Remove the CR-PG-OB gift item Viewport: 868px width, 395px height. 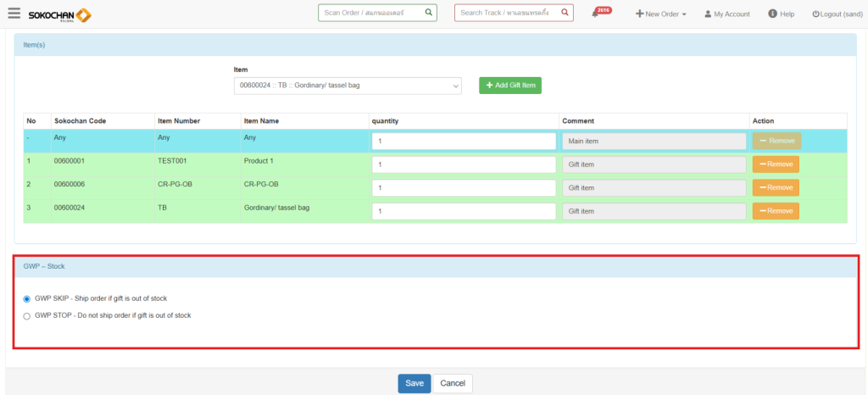click(775, 187)
